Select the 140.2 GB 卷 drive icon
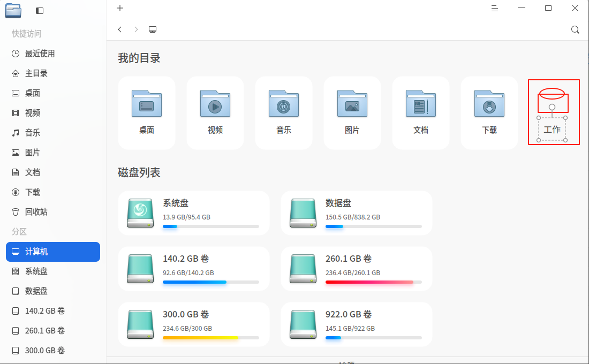This screenshot has width=589, height=364. click(x=140, y=269)
